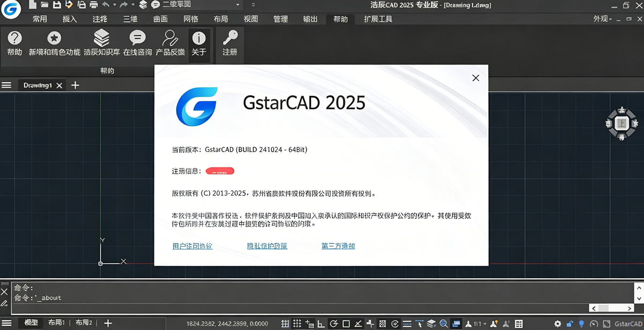Viewport: 644px width, 330px height.
Task: Click the command line pencil settings icon
Action: tap(4, 304)
